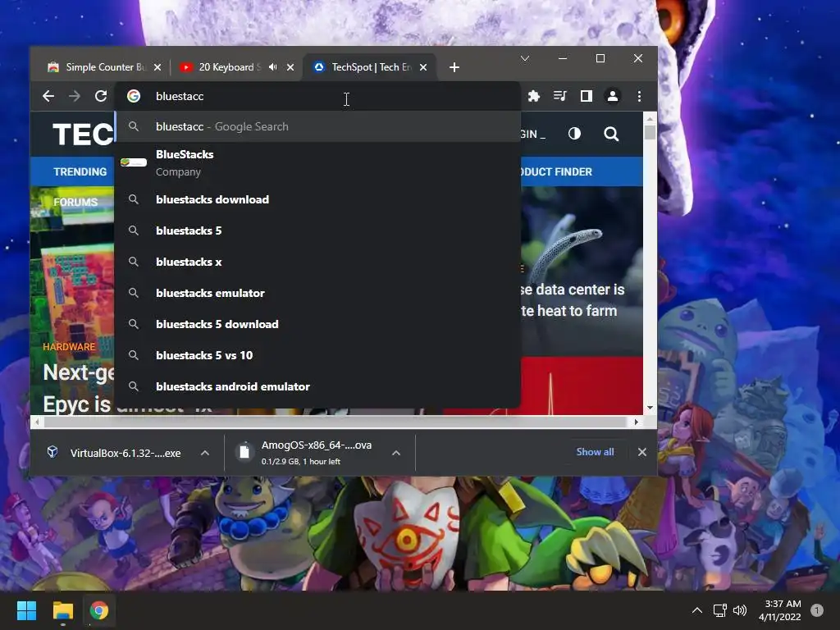Open the FORUMS link on TechSpot
The height and width of the screenshot is (630, 840).
(75, 202)
